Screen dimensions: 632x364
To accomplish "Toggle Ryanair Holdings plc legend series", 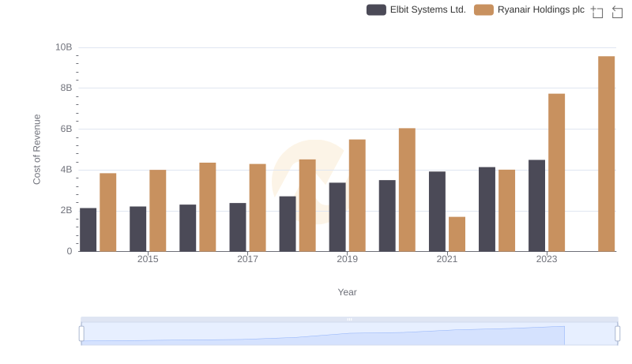I will [529, 9].
